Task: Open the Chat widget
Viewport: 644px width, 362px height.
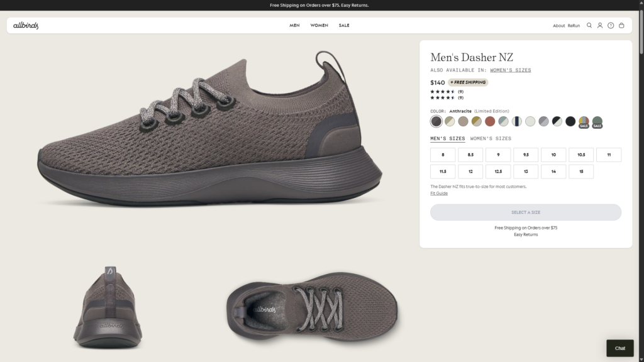Action: click(x=620, y=348)
